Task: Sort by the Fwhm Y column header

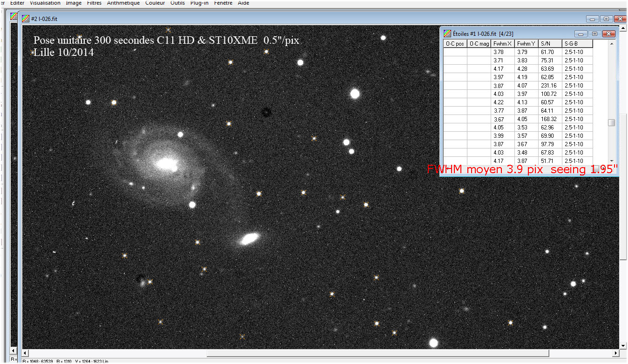Action: coord(527,44)
